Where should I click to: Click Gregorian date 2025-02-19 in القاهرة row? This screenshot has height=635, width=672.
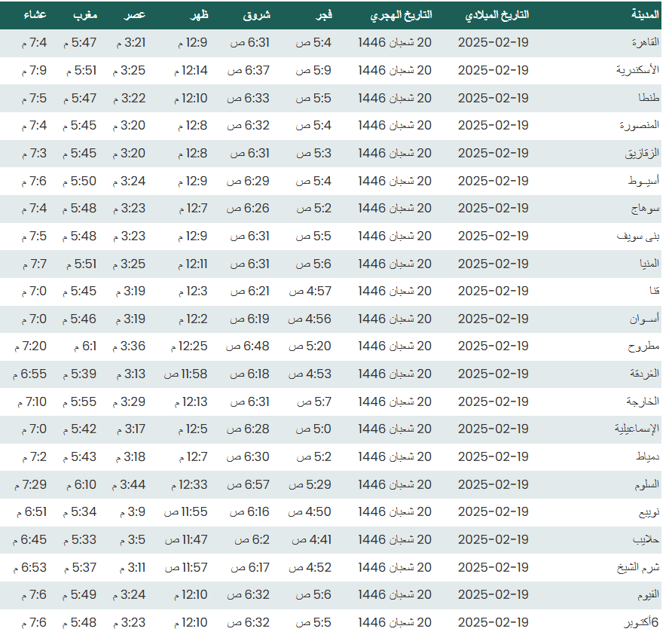tap(493, 42)
